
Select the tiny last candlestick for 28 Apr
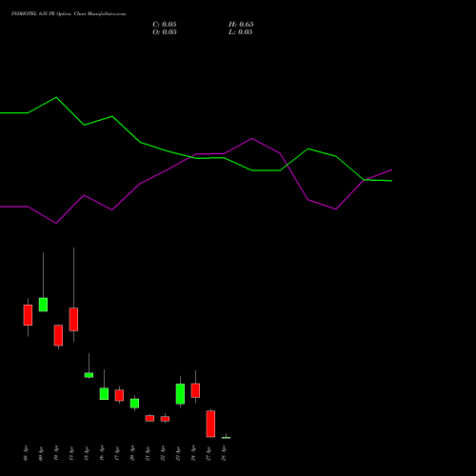coord(226,438)
